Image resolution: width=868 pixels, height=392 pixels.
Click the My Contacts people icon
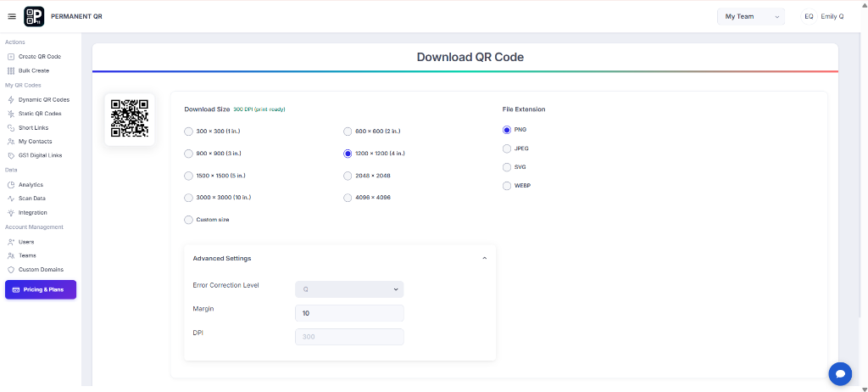[x=11, y=142]
